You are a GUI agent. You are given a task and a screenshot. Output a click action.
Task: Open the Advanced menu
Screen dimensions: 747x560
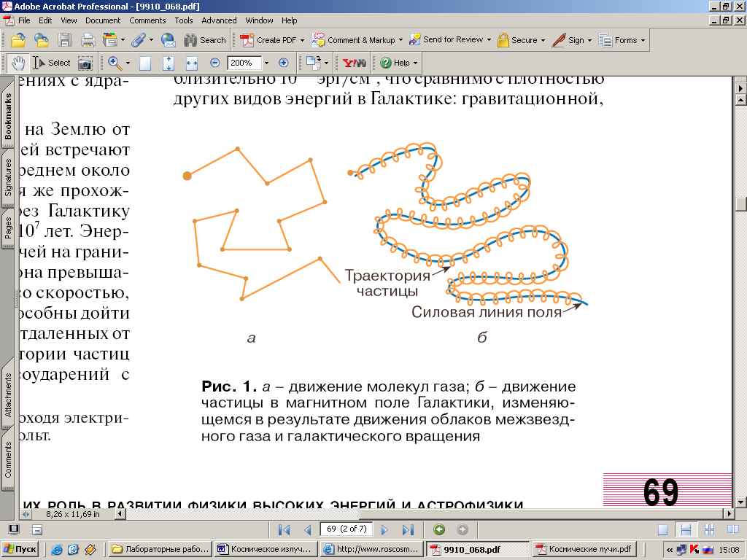tap(219, 20)
